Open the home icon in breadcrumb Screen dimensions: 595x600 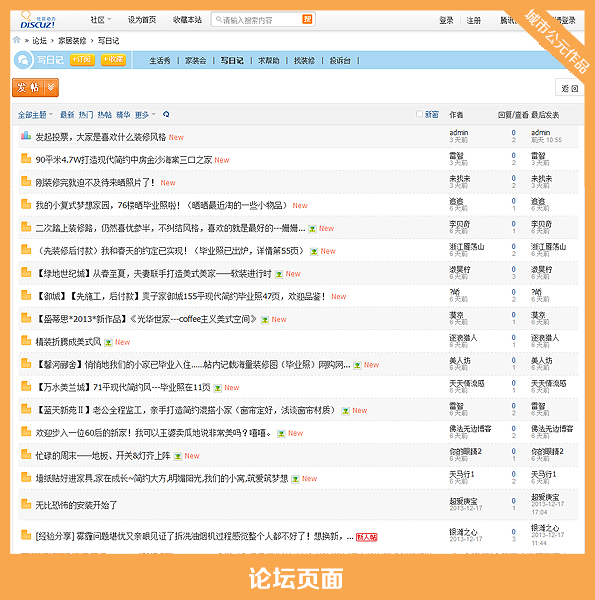pos(16,40)
